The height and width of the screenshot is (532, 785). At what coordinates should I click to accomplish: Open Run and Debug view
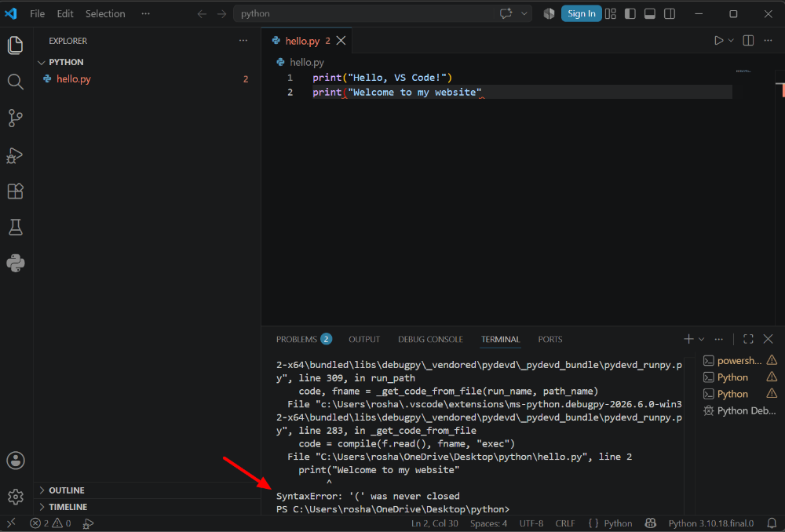(x=14, y=155)
